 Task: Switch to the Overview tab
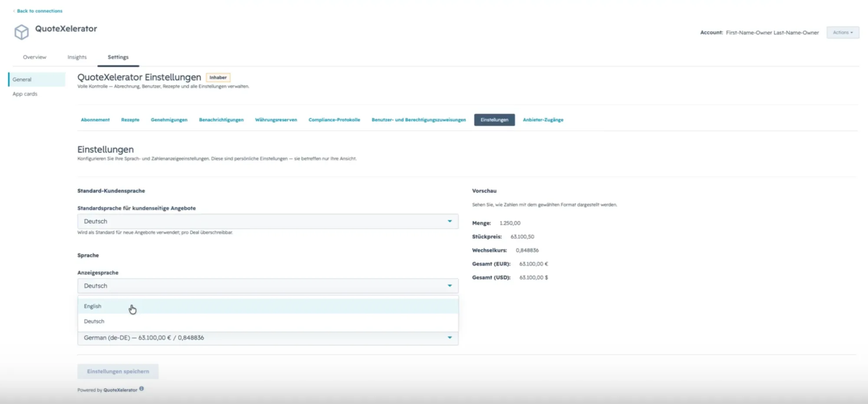pos(35,57)
